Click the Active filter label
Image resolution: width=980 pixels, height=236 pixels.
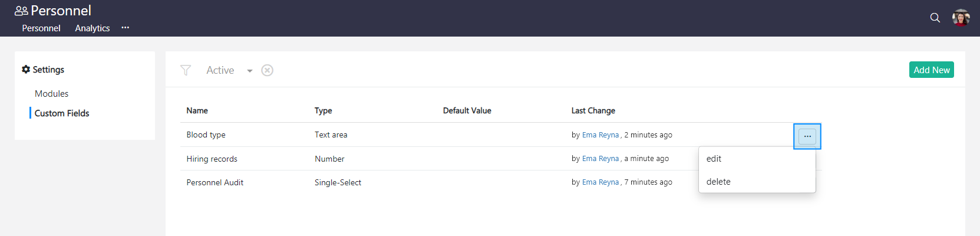point(220,70)
